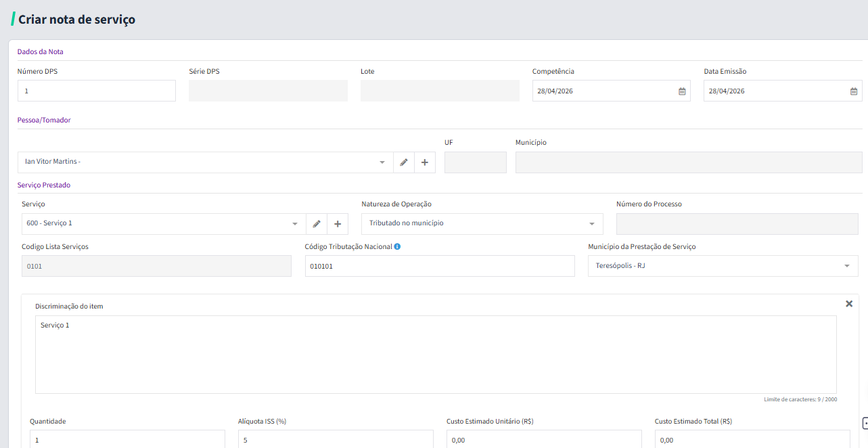Click the Competência date field
Screen dimensions: 868x448
click(x=612, y=91)
